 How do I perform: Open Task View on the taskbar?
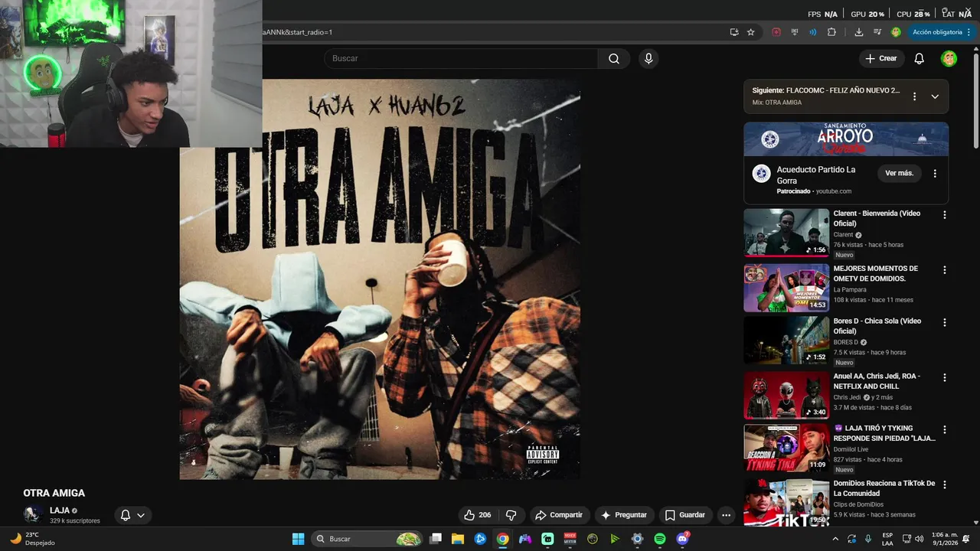tap(436, 539)
